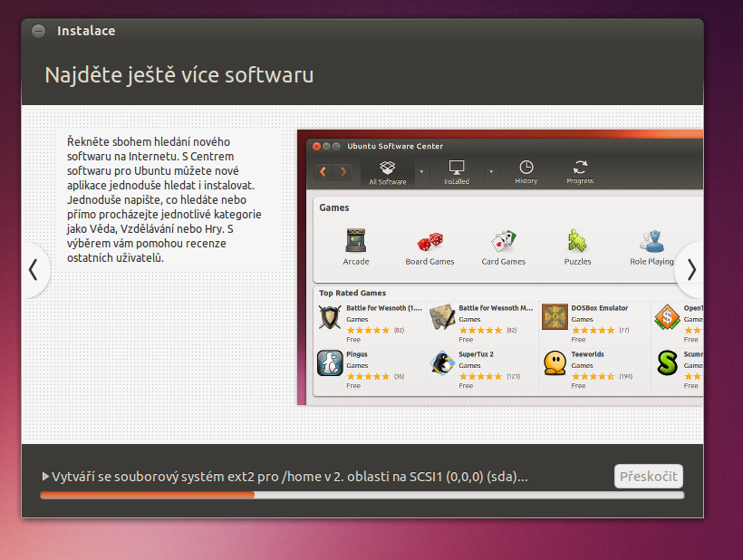
Task: Select the Installed monitor icon
Action: point(457,168)
